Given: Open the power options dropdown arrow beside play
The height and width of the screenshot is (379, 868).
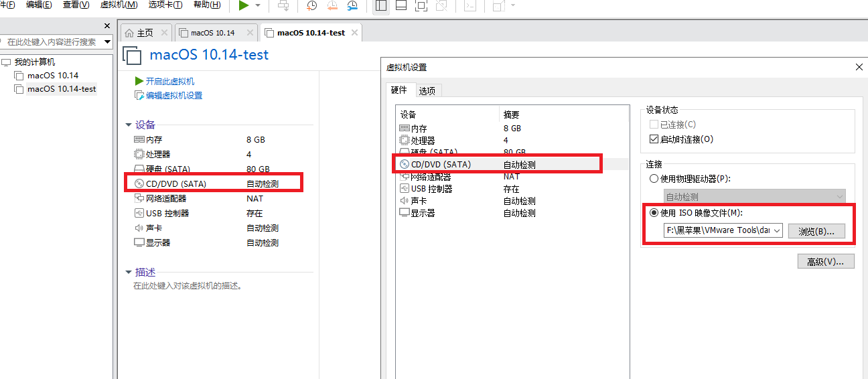Looking at the screenshot, I should 258,5.
